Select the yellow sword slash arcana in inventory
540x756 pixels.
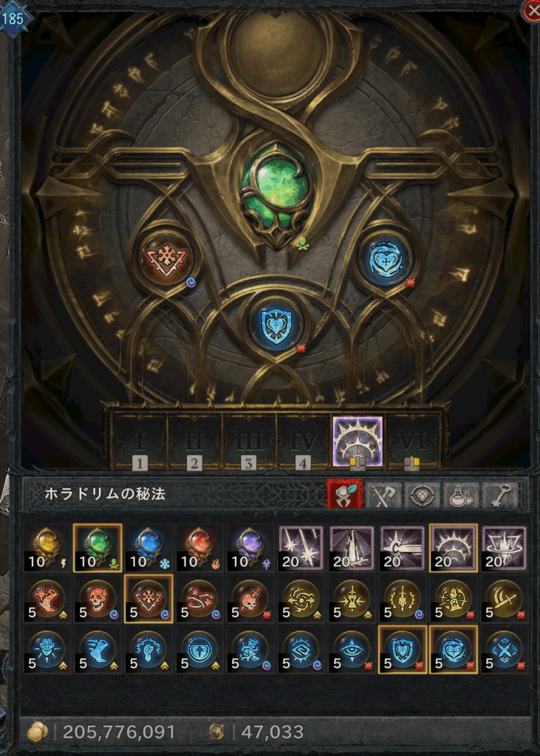point(504,599)
